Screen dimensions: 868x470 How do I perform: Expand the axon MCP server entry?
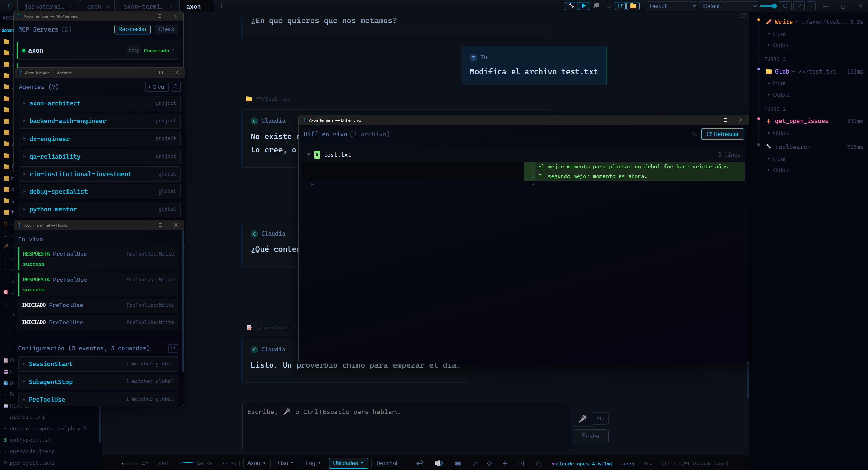click(98, 50)
